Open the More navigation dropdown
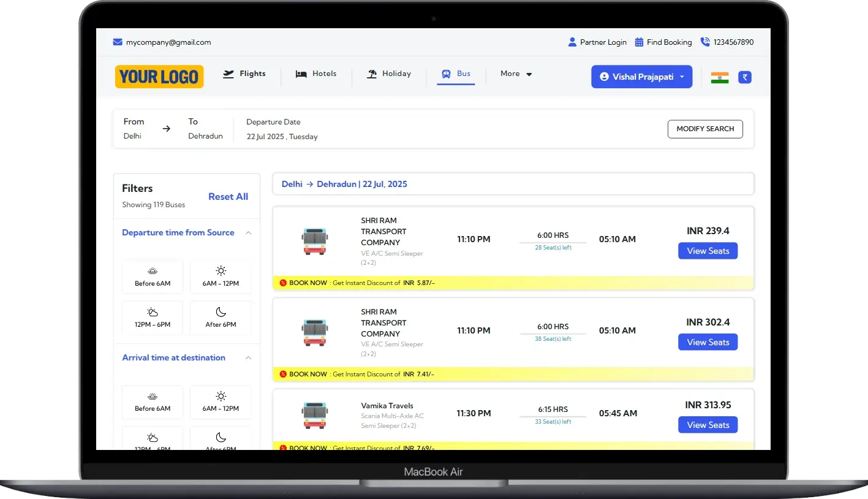 coord(516,74)
